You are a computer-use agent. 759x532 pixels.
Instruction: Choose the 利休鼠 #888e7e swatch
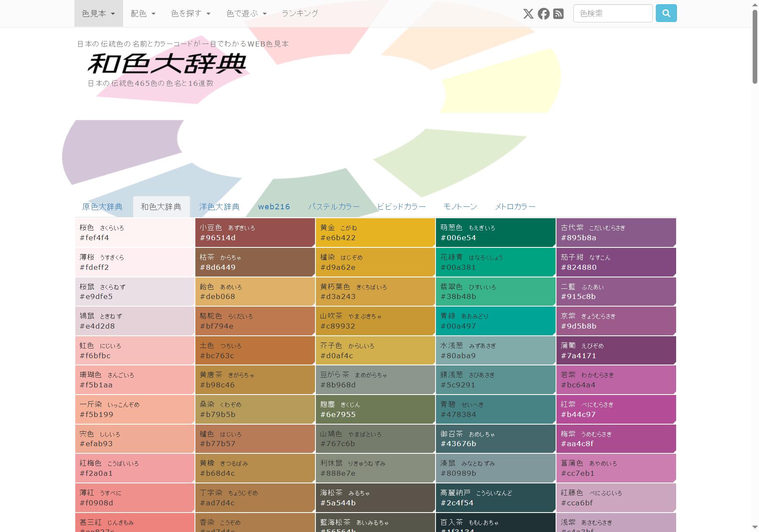point(375,468)
